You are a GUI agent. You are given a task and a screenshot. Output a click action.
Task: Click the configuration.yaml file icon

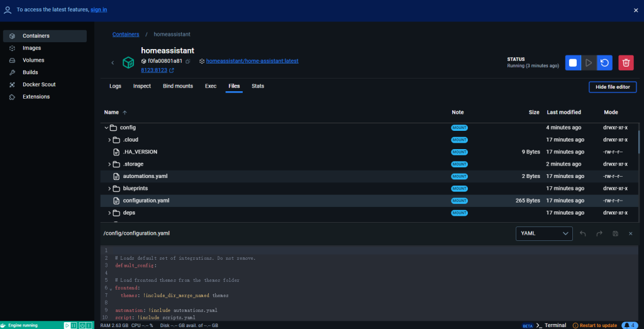tap(116, 201)
